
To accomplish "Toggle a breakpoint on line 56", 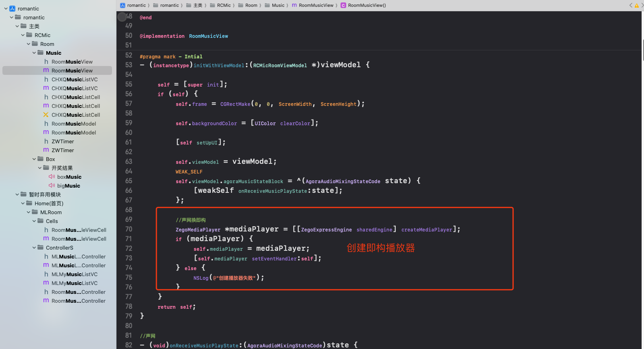I will pos(129,94).
